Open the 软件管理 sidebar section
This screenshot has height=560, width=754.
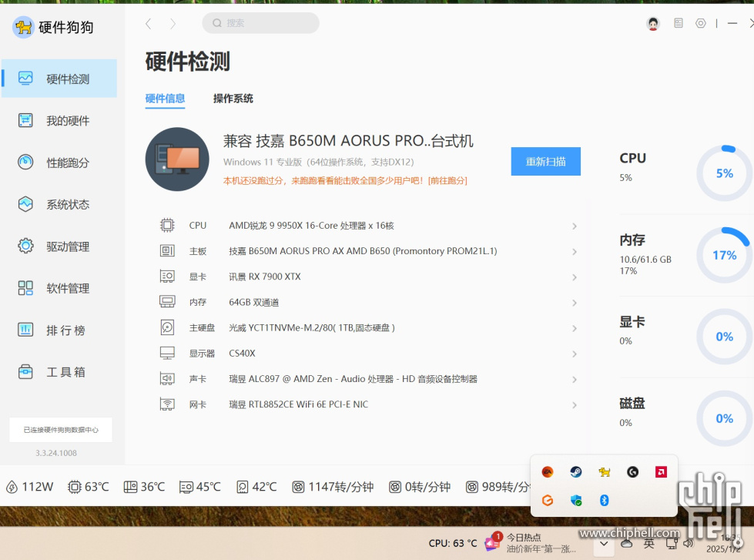click(x=59, y=288)
